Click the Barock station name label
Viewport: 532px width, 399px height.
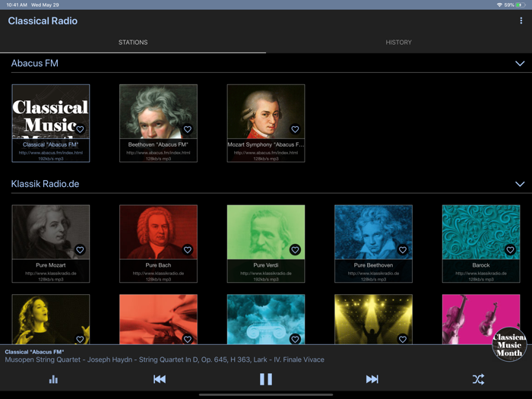481,265
